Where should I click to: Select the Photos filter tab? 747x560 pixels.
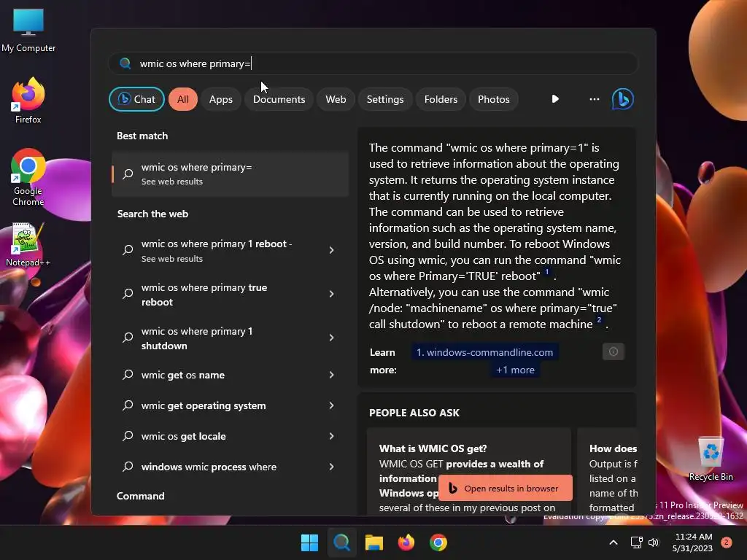pos(494,99)
